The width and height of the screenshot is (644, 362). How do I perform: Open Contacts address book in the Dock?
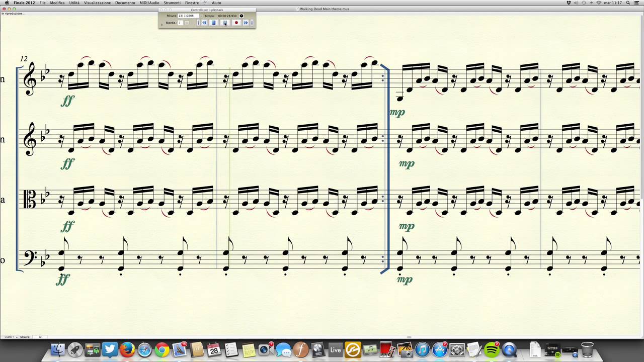pyautogui.click(x=197, y=350)
